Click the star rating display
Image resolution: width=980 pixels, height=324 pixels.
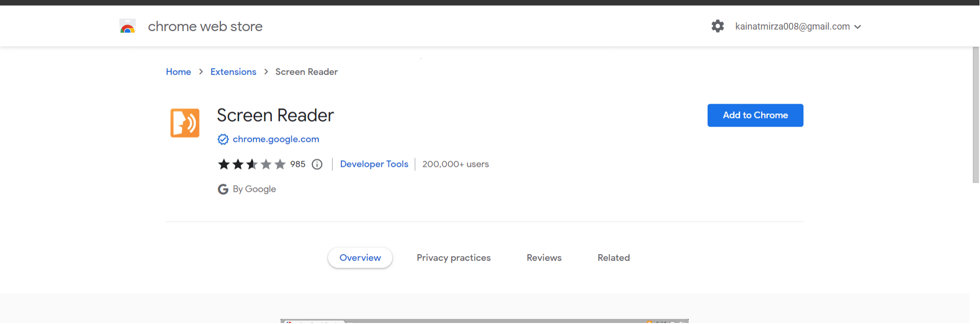(252, 164)
